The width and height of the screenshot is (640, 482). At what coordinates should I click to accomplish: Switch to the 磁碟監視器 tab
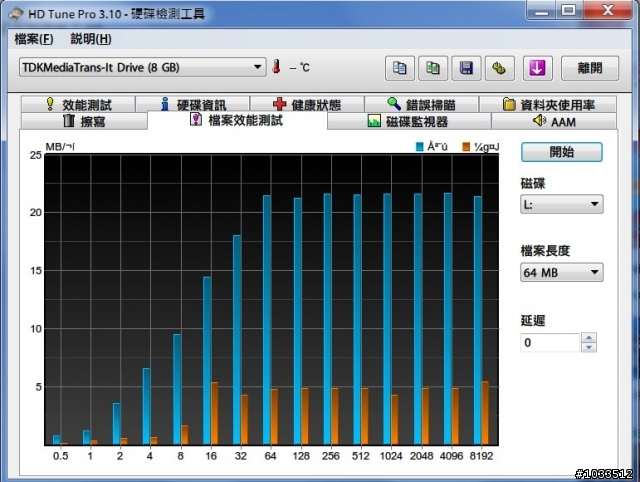[x=409, y=121]
